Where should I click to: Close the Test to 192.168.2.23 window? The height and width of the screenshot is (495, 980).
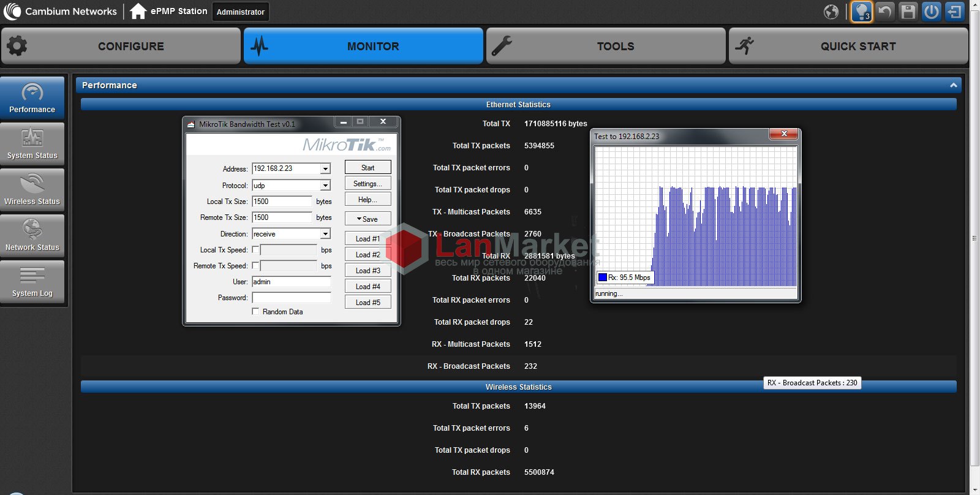(784, 134)
